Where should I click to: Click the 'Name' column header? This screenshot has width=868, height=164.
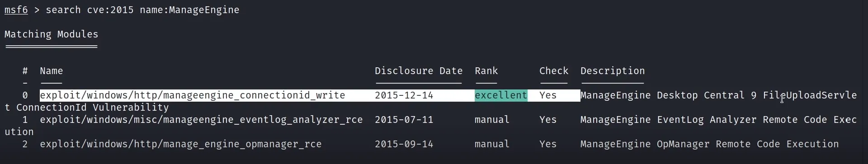pos(51,71)
